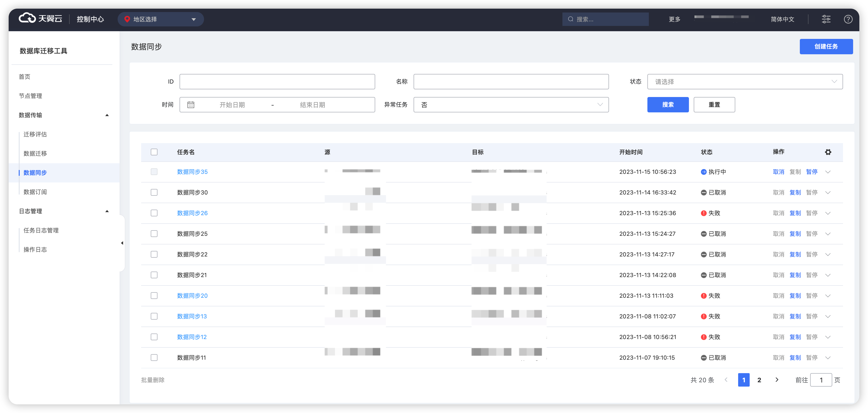This screenshot has width=868, height=413.
Task: Focus the ID filter input field
Action: click(277, 82)
